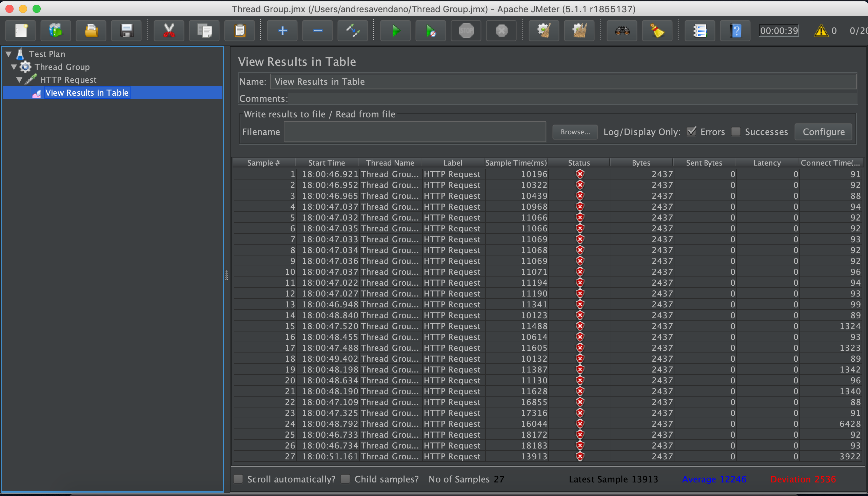Click the Copy icon in toolbar
868x496 pixels.
204,31
